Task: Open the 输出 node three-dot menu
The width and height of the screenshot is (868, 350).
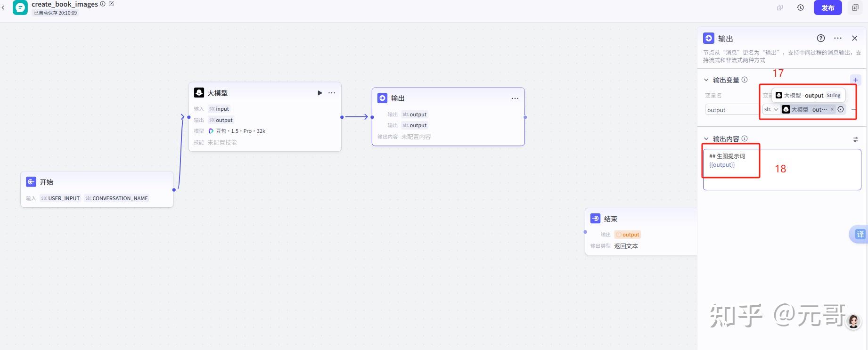Action: click(515, 98)
